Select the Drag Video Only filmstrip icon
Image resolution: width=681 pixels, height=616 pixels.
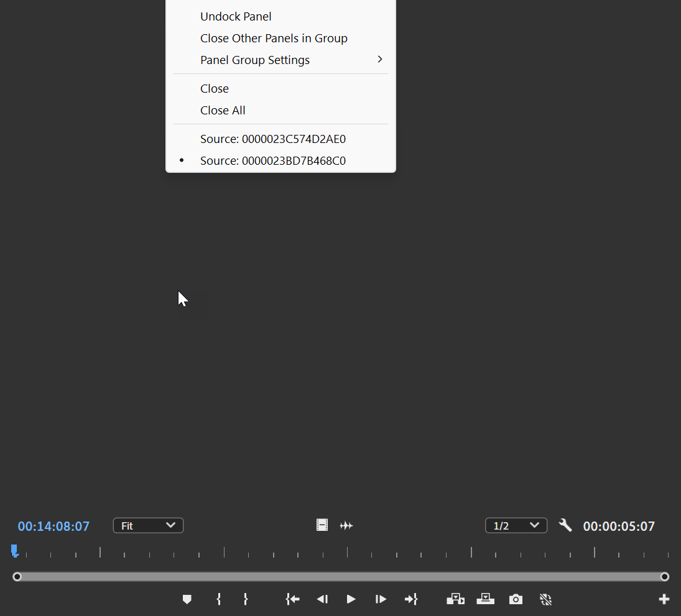coord(322,525)
